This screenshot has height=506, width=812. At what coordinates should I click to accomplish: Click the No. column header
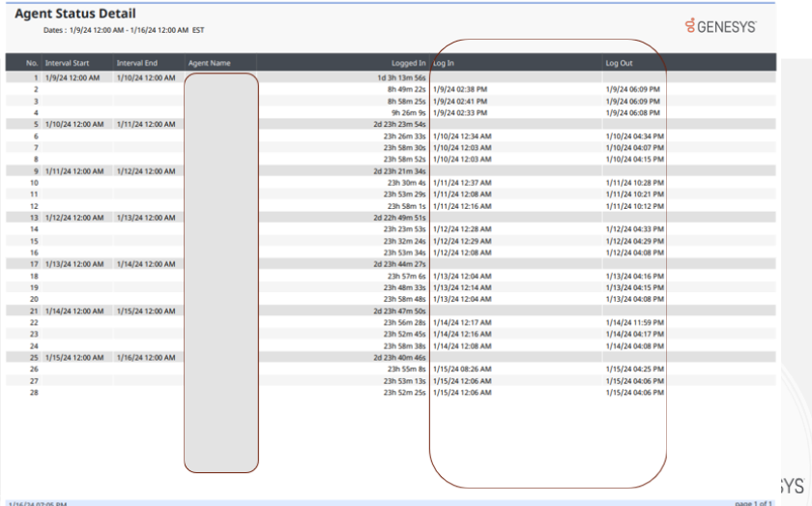click(x=32, y=63)
